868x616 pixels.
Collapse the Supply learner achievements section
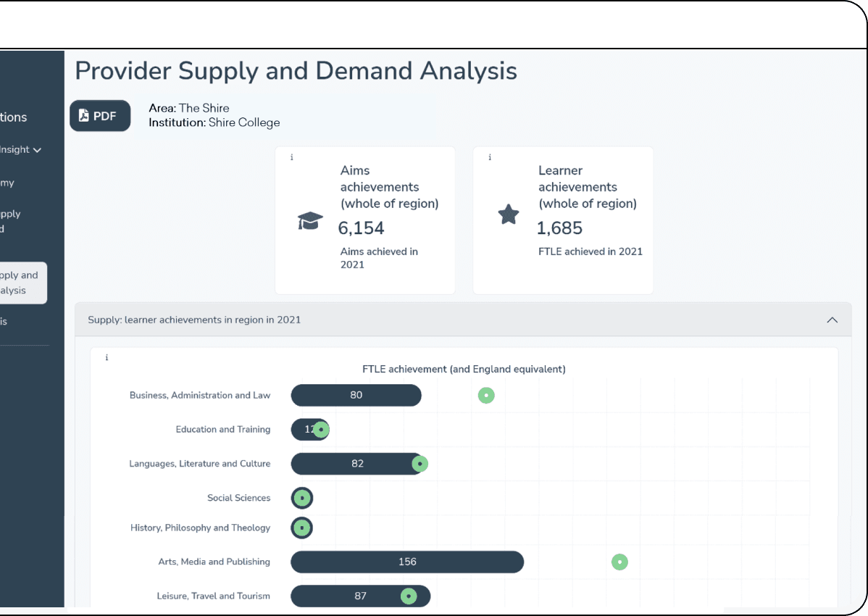(x=832, y=320)
